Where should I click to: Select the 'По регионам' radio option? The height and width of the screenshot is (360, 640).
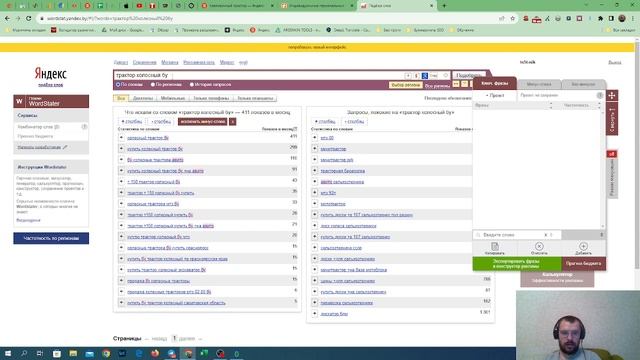point(153,84)
